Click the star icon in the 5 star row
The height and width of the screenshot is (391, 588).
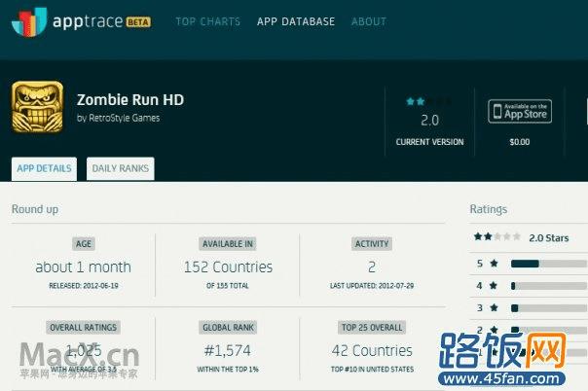495,264
